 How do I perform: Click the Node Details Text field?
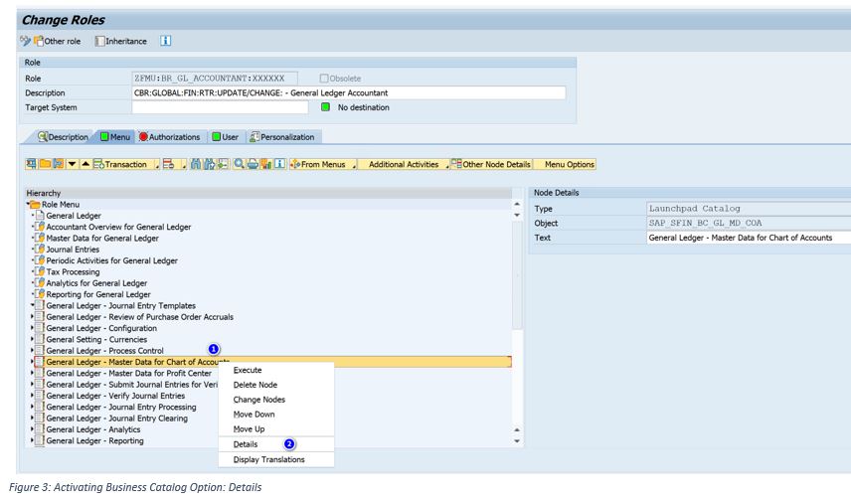[x=749, y=238]
